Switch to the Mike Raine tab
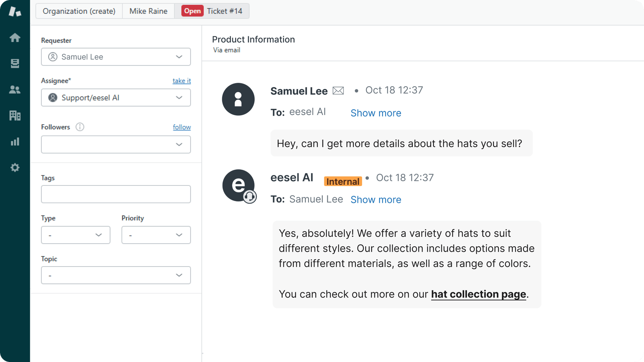This screenshot has width=644, height=362. point(148,11)
